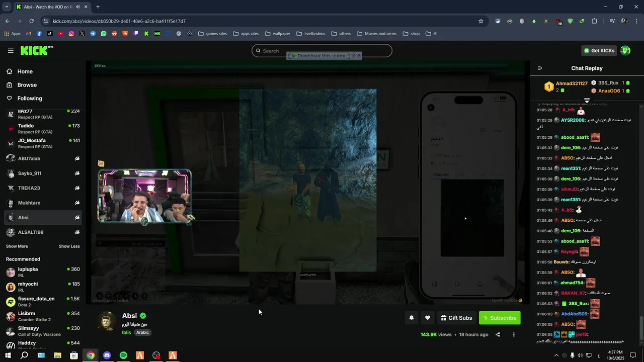Open Mukhtarx channel in sidebar
This screenshot has width=644, height=362.
tap(42, 203)
